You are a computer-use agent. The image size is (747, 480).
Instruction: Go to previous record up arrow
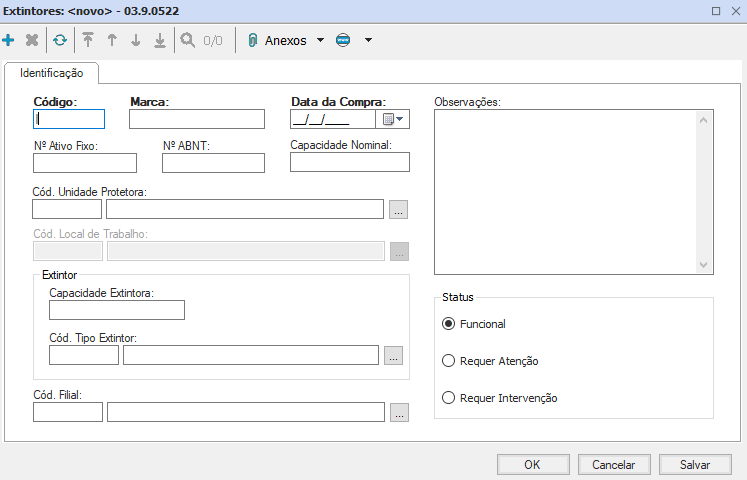coord(112,41)
